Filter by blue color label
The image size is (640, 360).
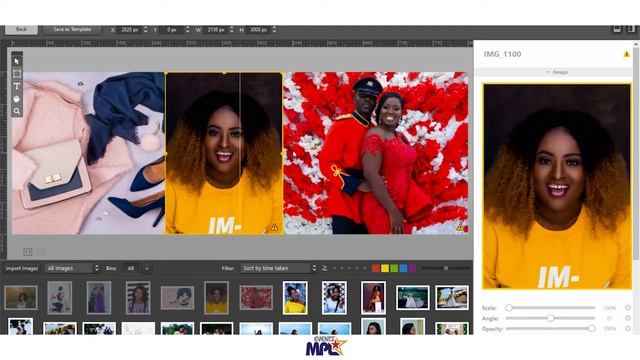[x=403, y=268]
